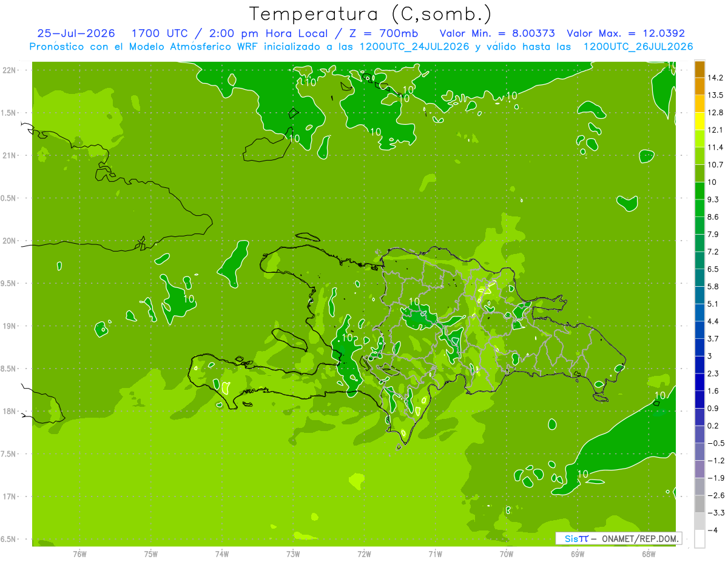Click the '10.7' color scale label
The image size is (728, 562).
coord(715,165)
